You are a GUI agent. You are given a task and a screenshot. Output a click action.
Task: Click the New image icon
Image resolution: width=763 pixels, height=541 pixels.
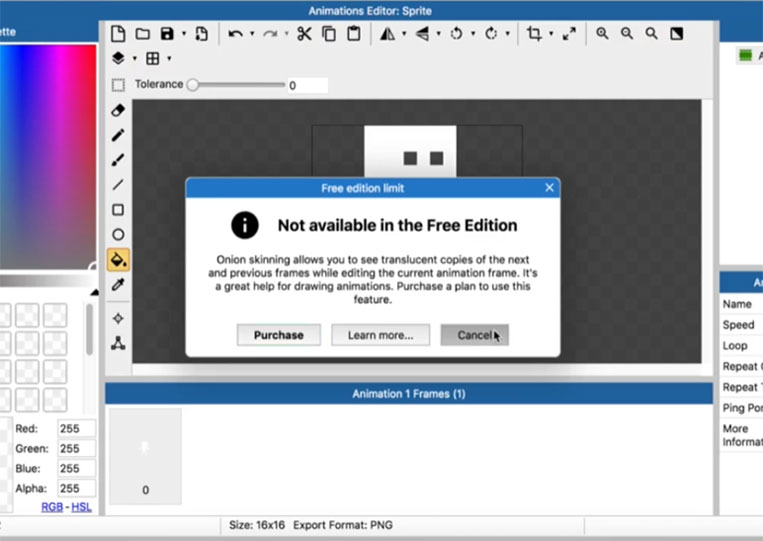[x=118, y=34]
